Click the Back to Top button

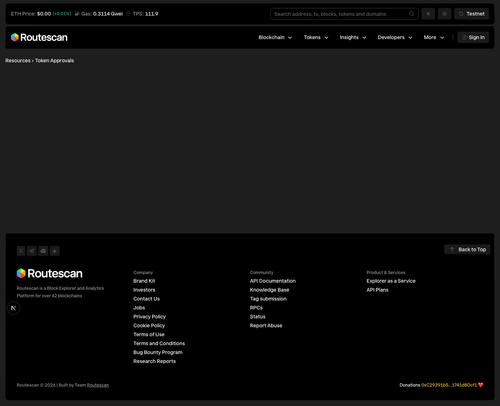(x=467, y=249)
